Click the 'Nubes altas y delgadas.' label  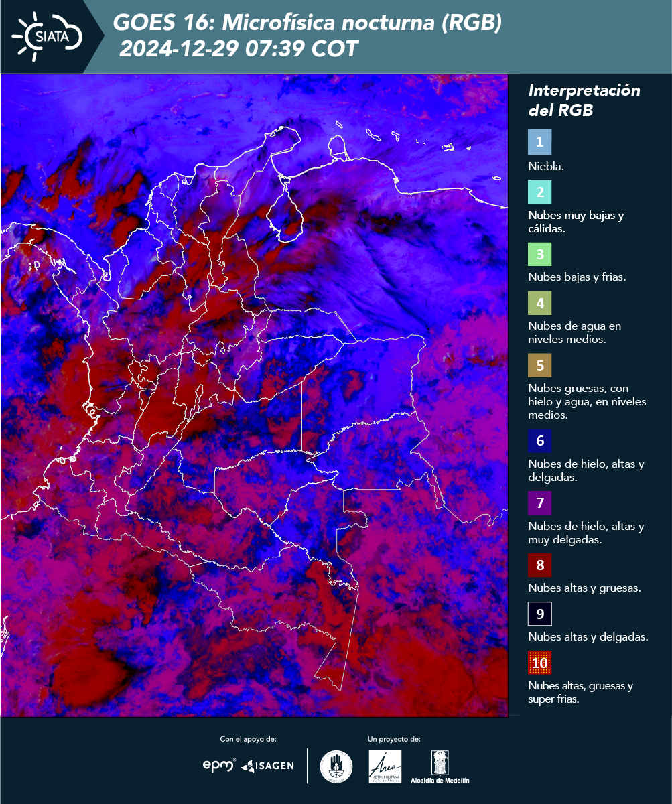click(x=588, y=637)
